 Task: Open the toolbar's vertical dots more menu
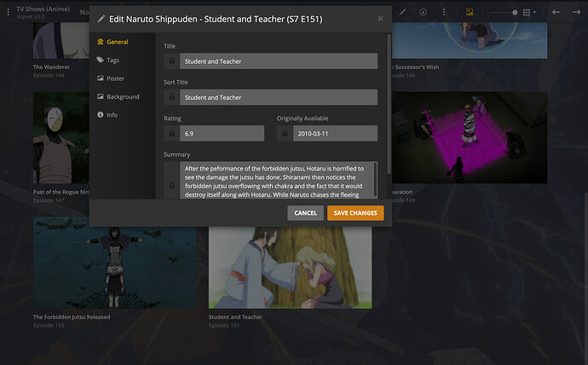(x=444, y=13)
